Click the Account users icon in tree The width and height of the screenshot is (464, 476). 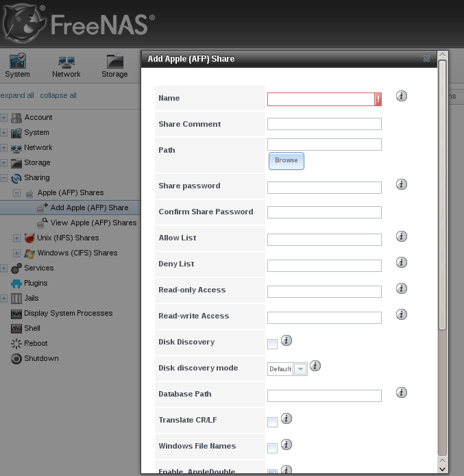tap(16, 118)
